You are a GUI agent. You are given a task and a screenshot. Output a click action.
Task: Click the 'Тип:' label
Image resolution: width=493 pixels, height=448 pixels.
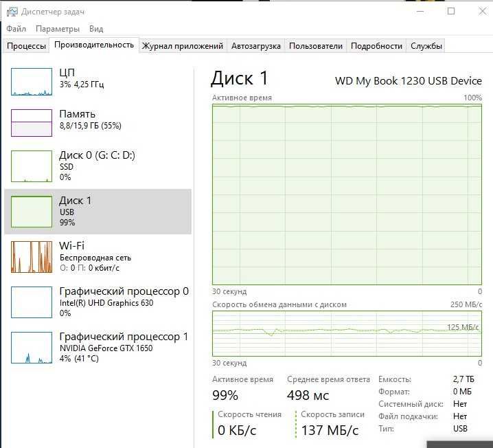386,429
